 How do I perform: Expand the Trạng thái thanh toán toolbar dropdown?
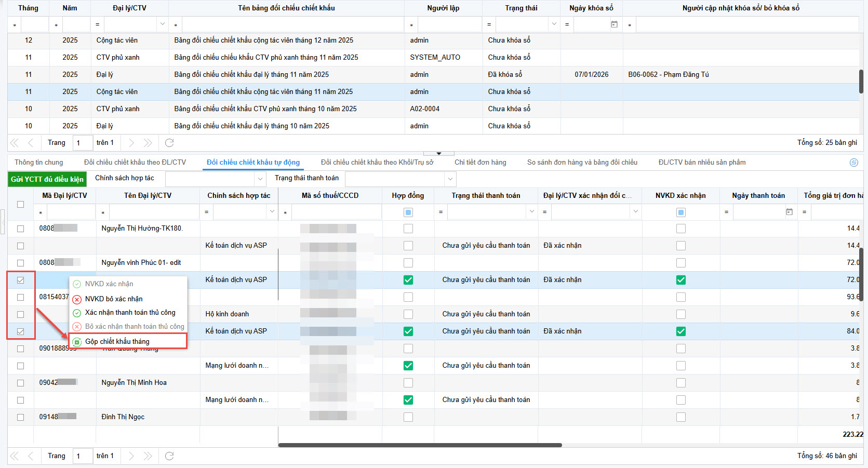(x=450, y=179)
